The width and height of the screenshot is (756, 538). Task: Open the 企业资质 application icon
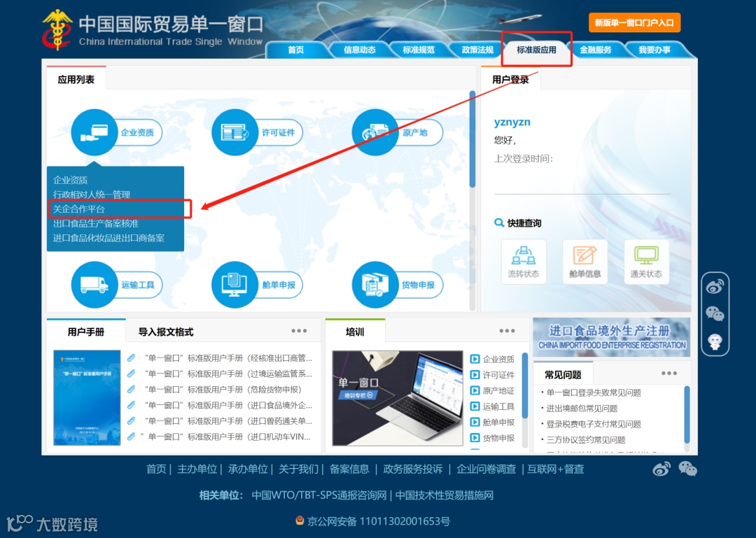(x=94, y=132)
